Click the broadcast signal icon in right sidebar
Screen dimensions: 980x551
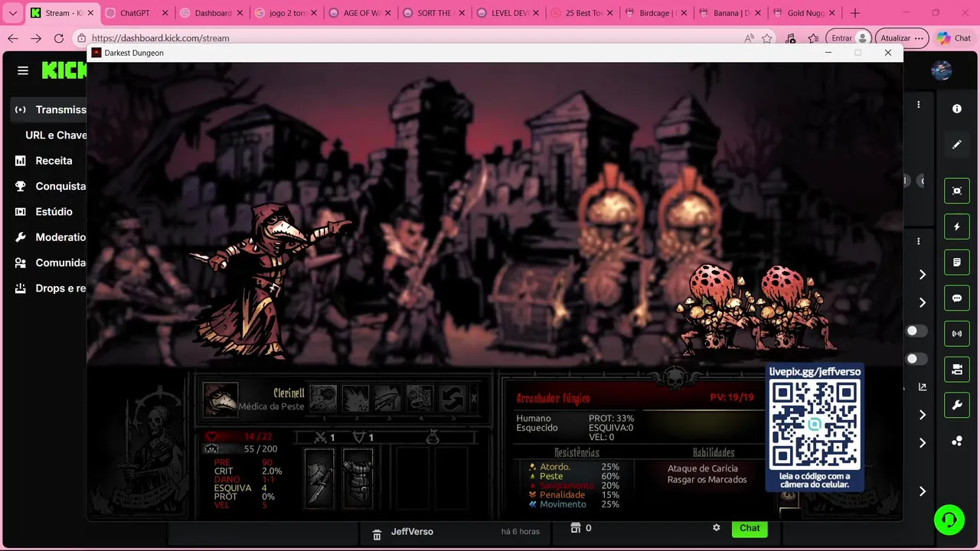point(957,334)
